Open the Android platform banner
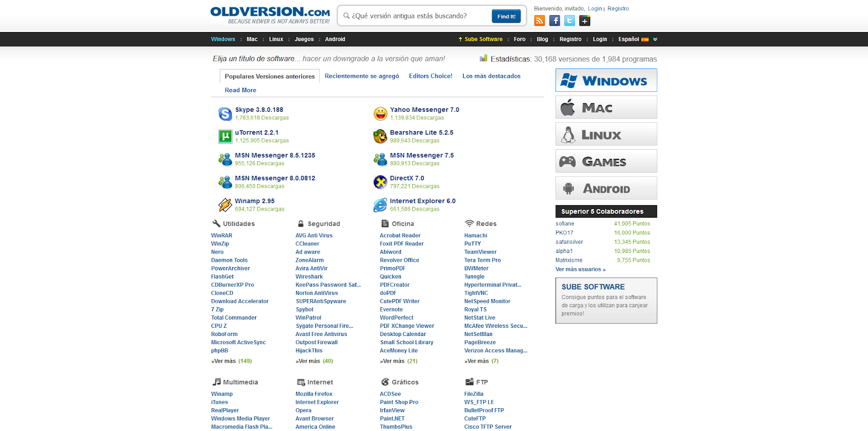The image size is (868, 431). (x=606, y=188)
